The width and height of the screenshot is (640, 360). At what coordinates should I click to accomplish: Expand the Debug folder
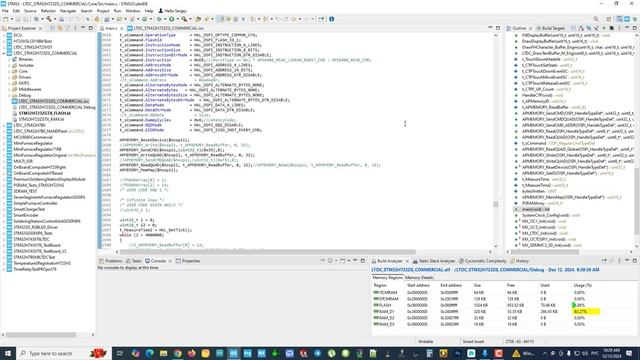pyautogui.click(x=9, y=95)
